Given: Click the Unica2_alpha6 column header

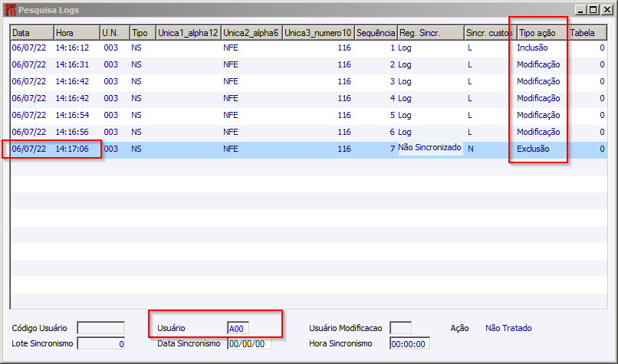Looking at the screenshot, I should click(251, 33).
